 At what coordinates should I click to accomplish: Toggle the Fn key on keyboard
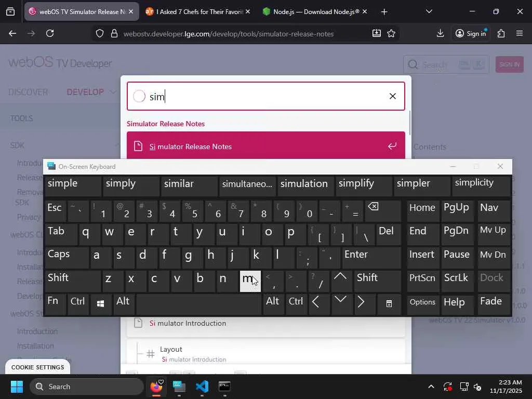click(55, 303)
